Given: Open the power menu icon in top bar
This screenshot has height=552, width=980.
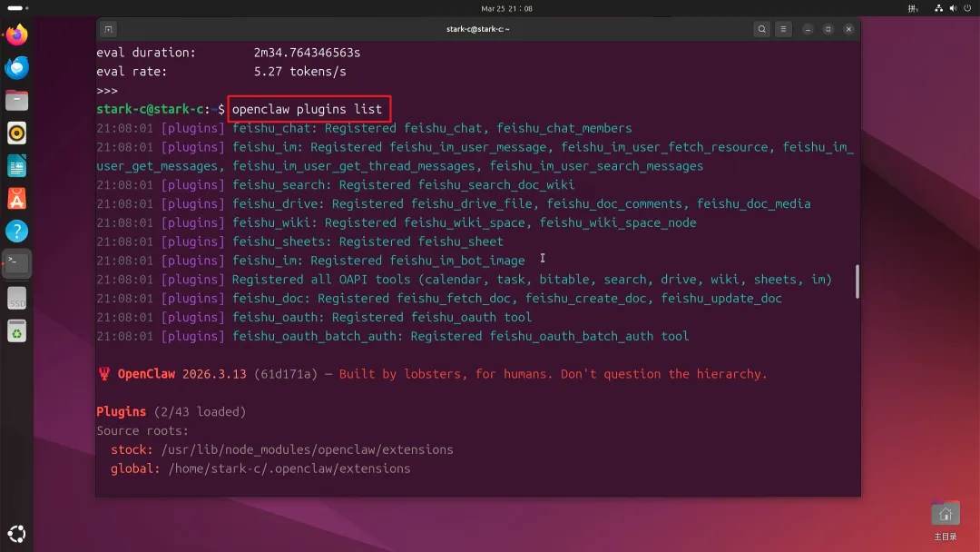Looking at the screenshot, I should tap(967, 9).
